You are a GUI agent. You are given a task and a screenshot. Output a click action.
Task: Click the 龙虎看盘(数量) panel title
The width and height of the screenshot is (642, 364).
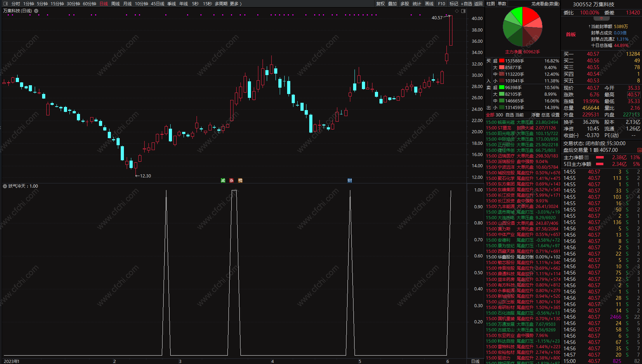pyautogui.click(x=545, y=4)
